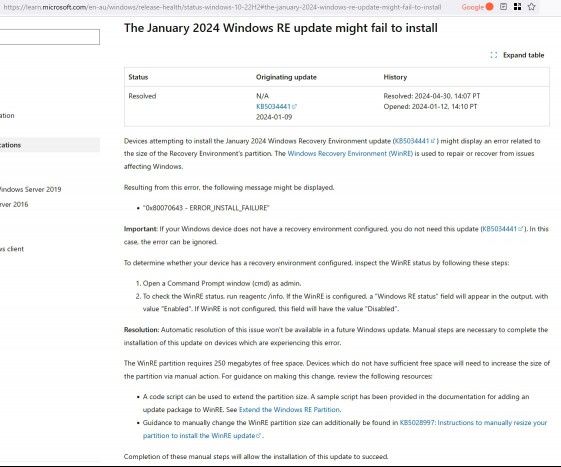Image resolution: width=561 pixels, height=467 pixels.
Task: Open Windows Recovery Environment (WinRE) link
Action: pos(350,154)
